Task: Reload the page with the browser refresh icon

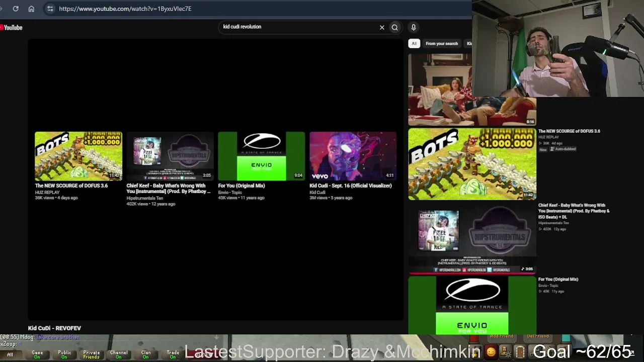Action: (16, 9)
